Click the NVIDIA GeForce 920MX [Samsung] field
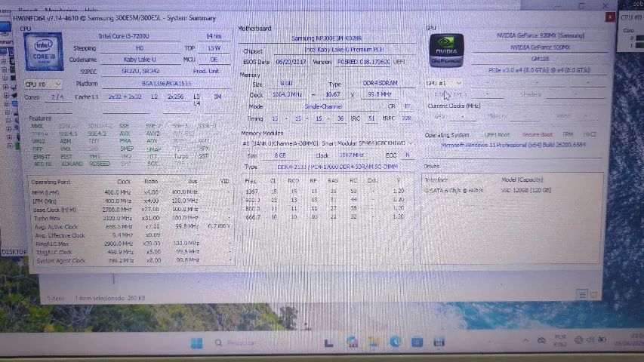 (540, 35)
